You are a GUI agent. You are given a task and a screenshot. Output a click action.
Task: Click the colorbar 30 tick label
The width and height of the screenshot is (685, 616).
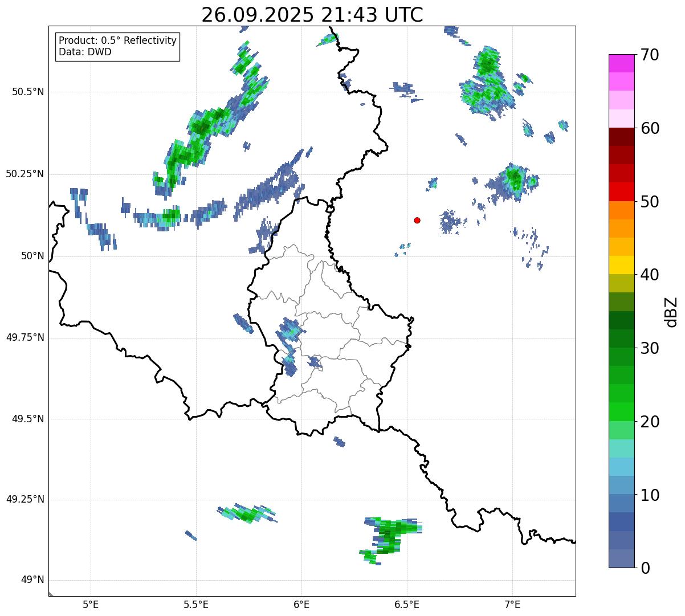point(650,348)
